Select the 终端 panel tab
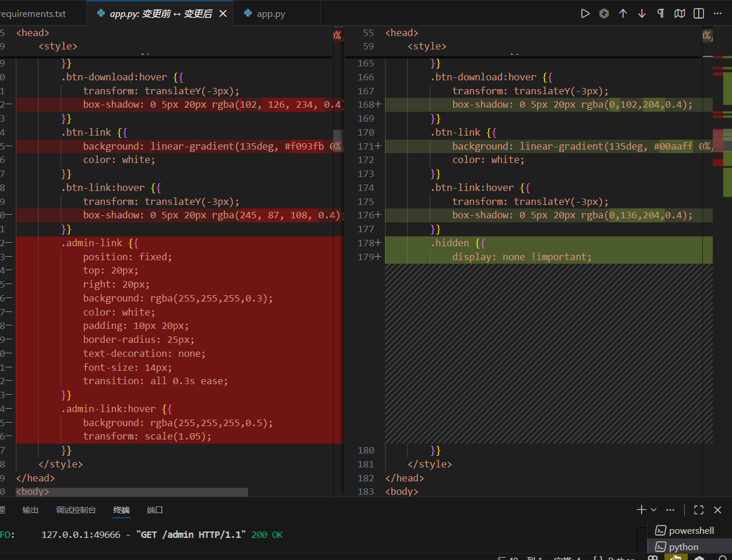Viewport: 732px width, 560px height. click(x=122, y=510)
